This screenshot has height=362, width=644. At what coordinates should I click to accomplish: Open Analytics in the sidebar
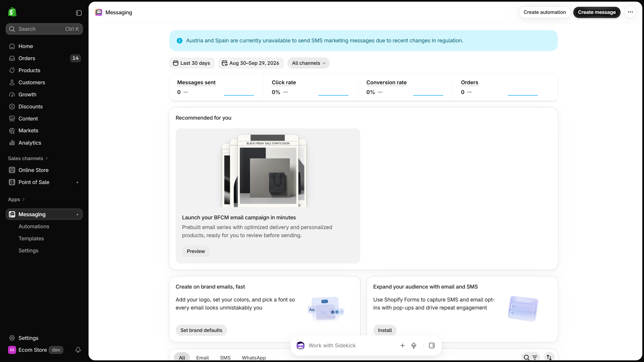pyautogui.click(x=44, y=143)
